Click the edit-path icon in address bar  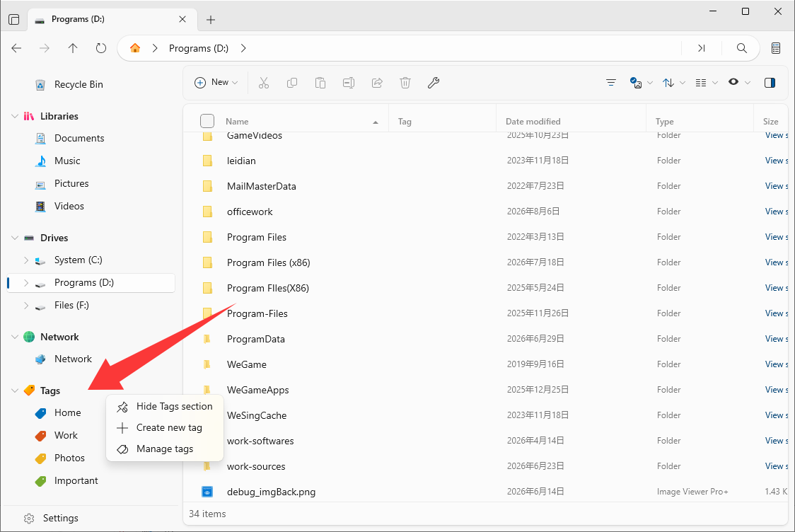[x=702, y=48]
